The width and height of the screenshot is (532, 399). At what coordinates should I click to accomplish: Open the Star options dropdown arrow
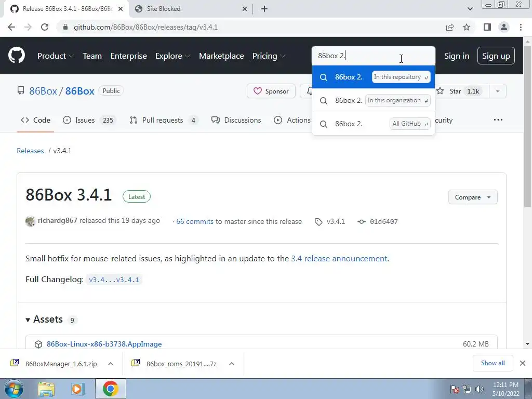click(x=497, y=91)
